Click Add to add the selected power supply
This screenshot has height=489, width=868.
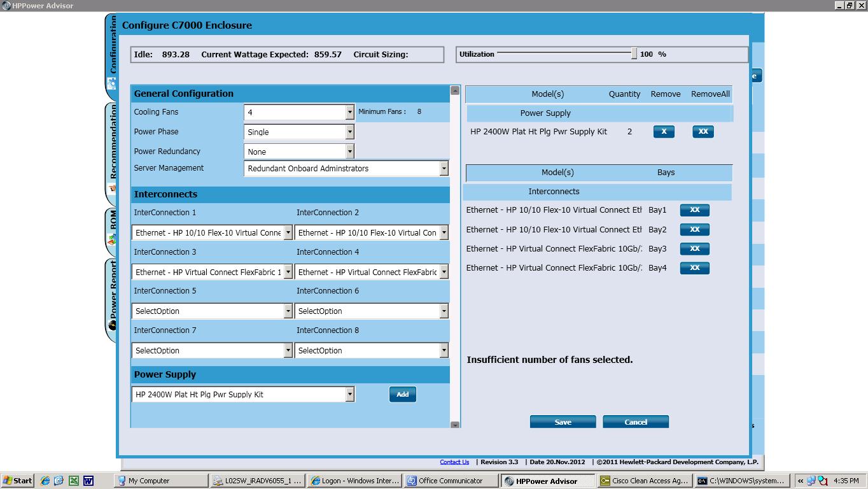402,394
